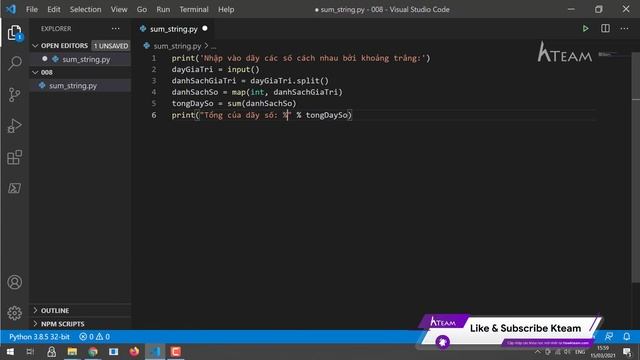Click the Visual Studio Code logo in title bar
The image size is (640, 360).
point(11,9)
